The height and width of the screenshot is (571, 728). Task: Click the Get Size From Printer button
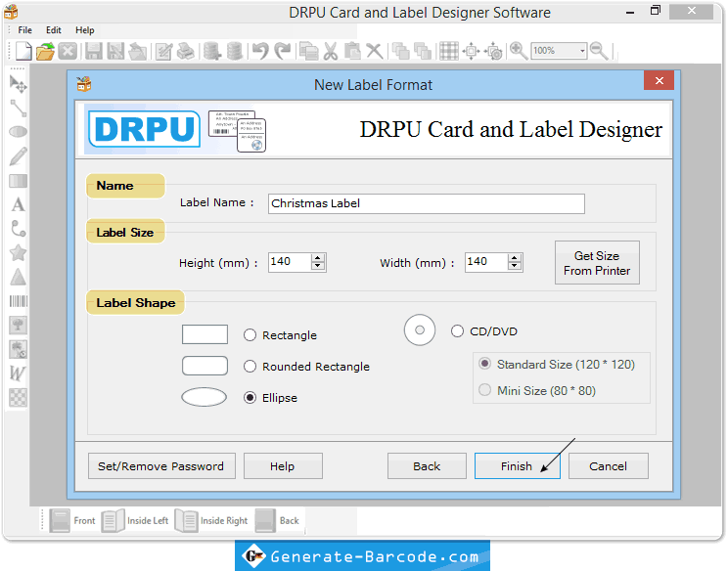point(597,263)
